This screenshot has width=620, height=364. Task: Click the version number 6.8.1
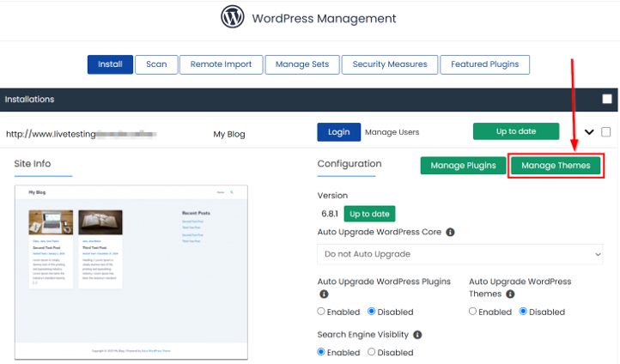tap(330, 215)
